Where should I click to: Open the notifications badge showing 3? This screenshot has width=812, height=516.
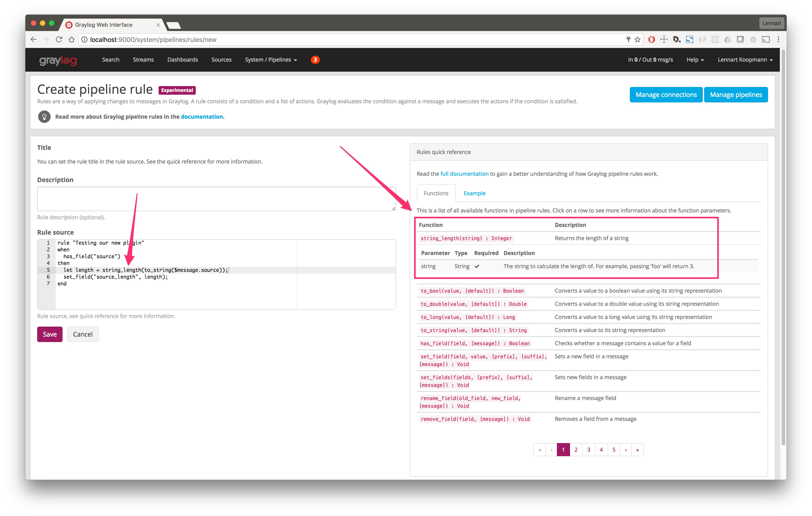pyautogui.click(x=315, y=60)
